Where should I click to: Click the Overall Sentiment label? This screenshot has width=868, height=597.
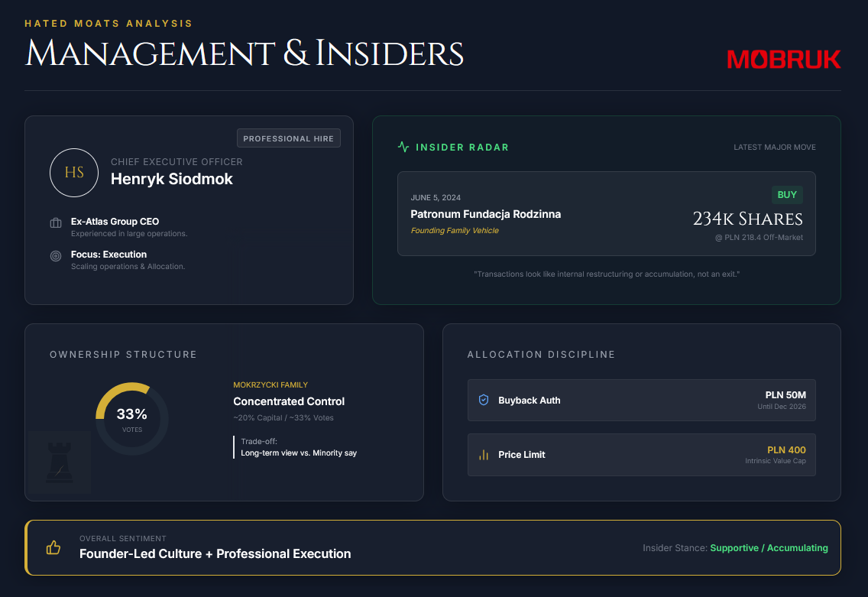point(123,538)
